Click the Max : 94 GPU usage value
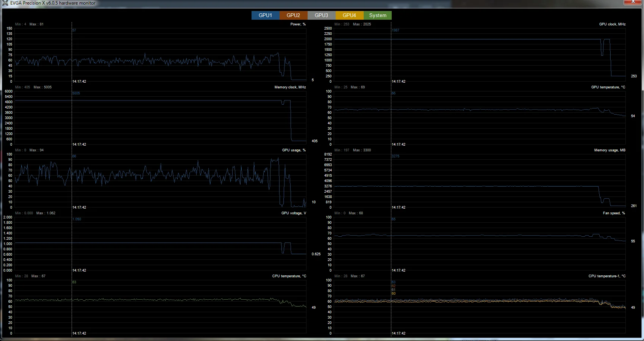Screen dimensions: 644x341 click(36, 150)
